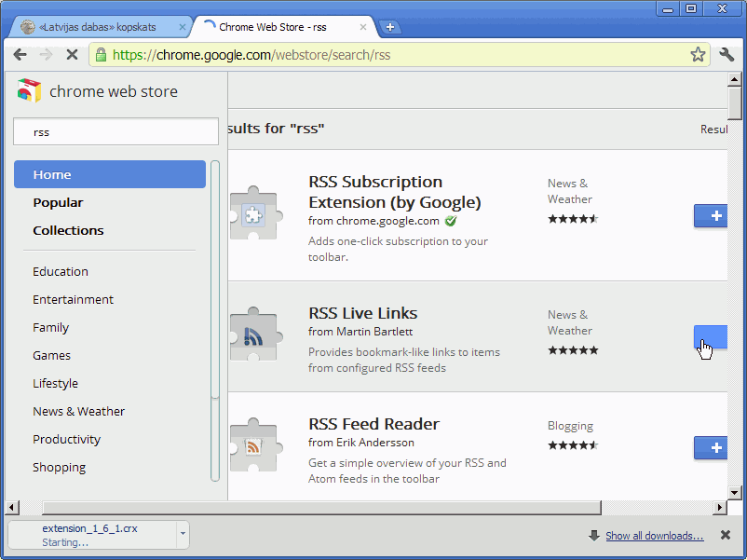Image resolution: width=747 pixels, height=560 pixels.
Task: Browse the Shopping category
Action: click(x=59, y=468)
